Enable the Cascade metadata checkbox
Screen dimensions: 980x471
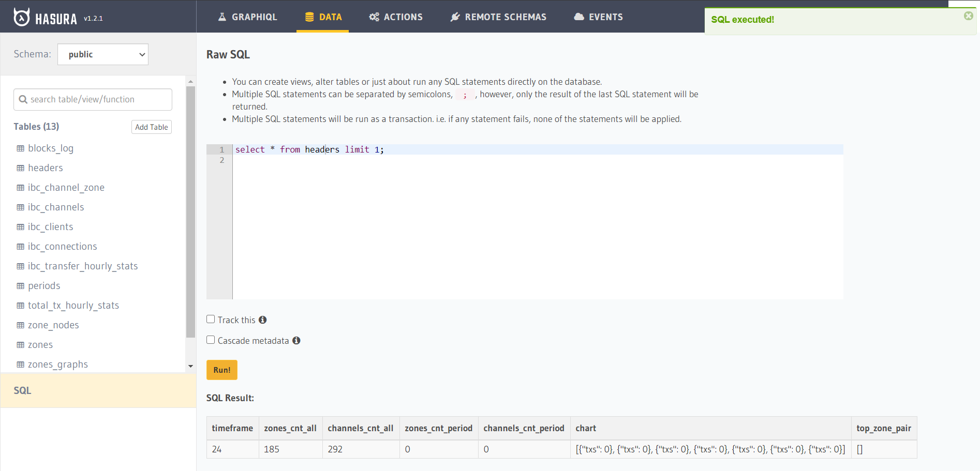[210, 339]
